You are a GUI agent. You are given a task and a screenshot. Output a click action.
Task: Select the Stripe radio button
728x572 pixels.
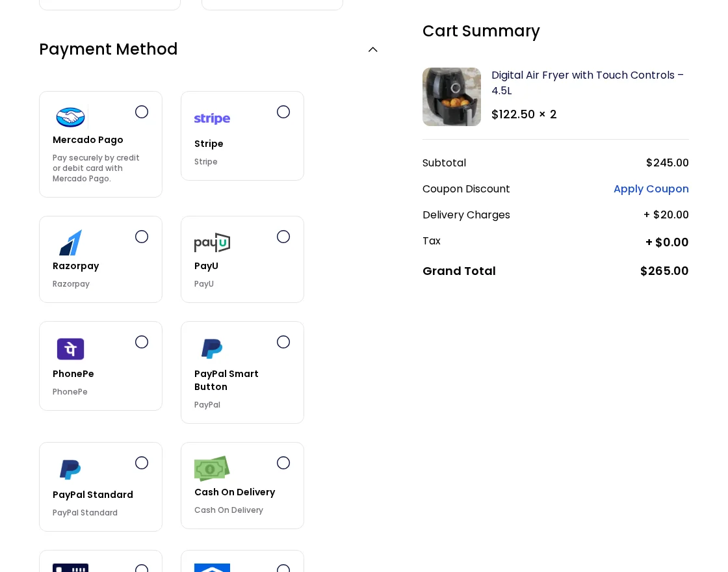point(283,112)
